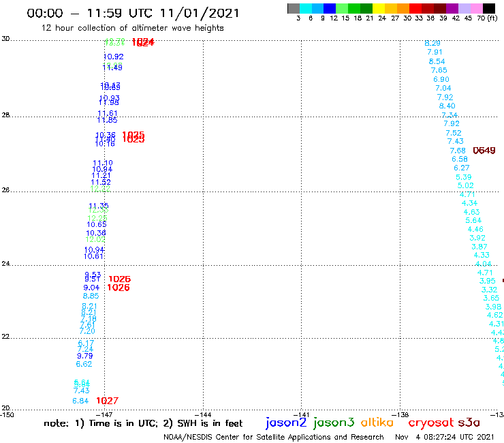Click the dark blue 12 ft legend swatch
The height and width of the screenshot is (443, 504).
[x=330, y=8]
